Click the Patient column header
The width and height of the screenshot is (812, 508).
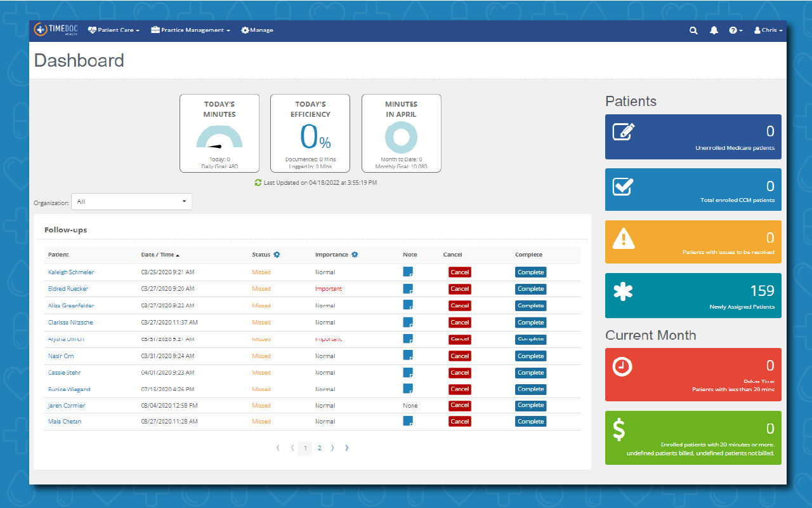point(58,255)
